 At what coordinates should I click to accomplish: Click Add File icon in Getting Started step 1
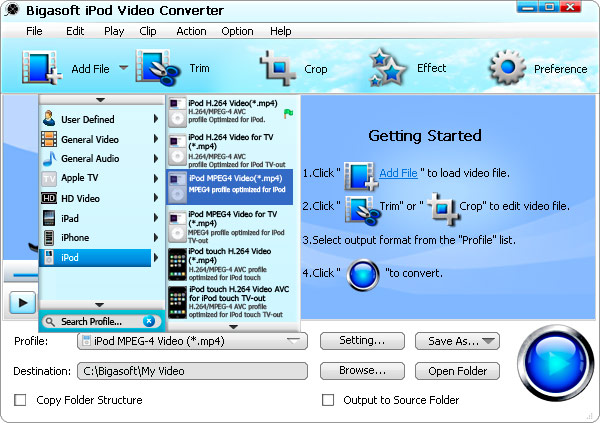361,176
